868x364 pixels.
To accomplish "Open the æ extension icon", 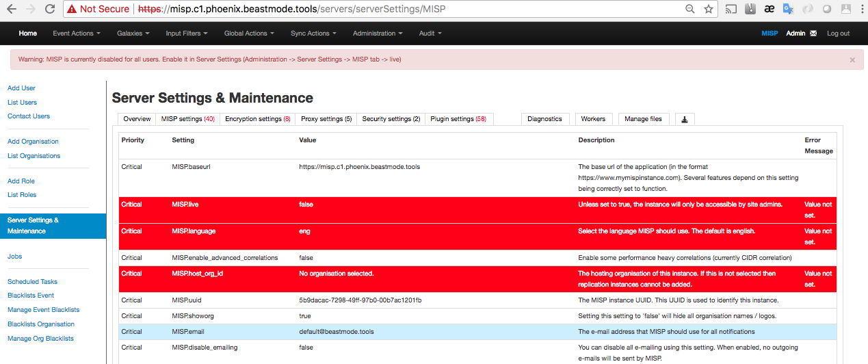I will [x=769, y=10].
